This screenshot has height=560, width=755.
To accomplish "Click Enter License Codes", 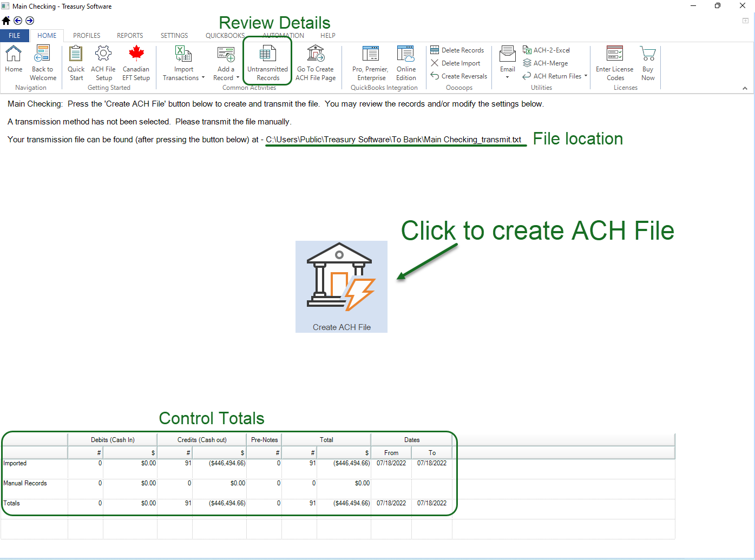I will tap(615, 63).
